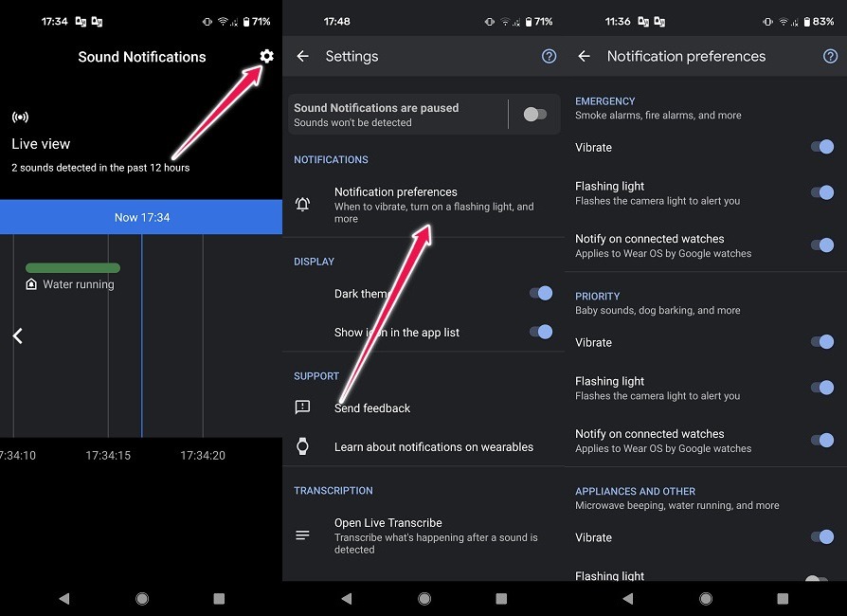Toggle Show icon in the app list

coord(540,332)
